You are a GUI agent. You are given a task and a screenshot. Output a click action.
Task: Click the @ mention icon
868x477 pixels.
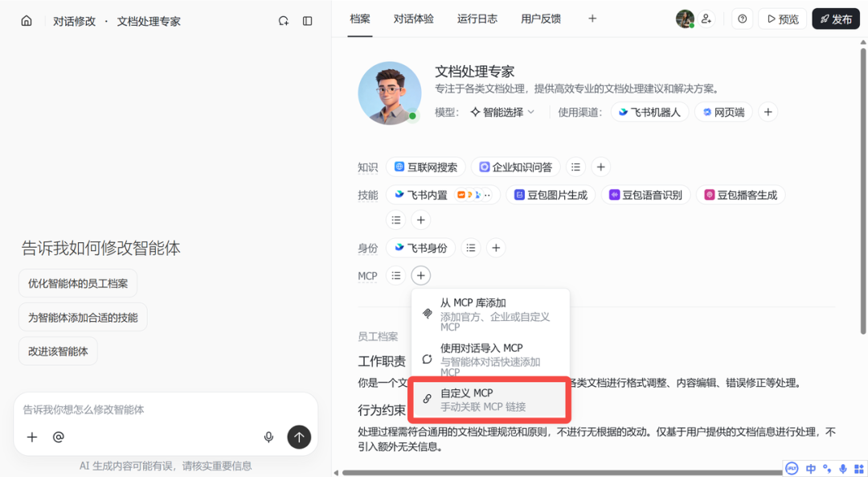58,437
